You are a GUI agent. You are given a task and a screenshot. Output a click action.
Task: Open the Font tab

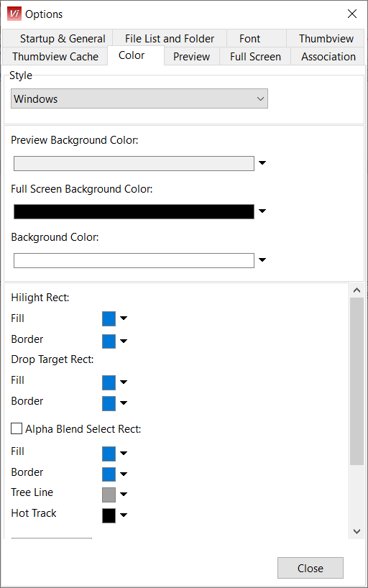point(250,39)
